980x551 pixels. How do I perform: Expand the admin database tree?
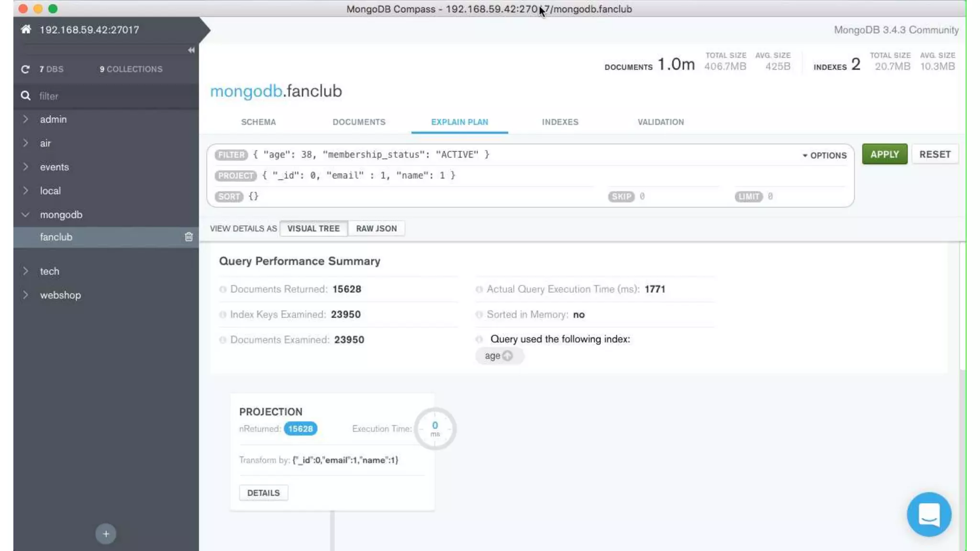pyautogui.click(x=25, y=119)
